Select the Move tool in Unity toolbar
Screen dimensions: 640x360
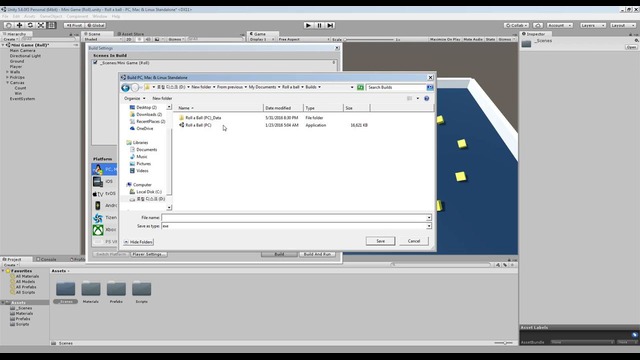pos(19,25)
